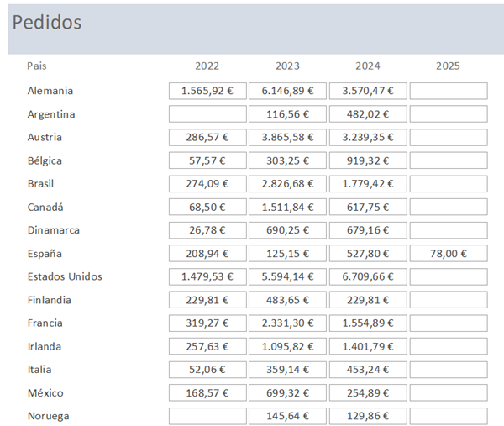This screenshot has height=426, width=504.
Task: Select Irlanda 2022 amount 257,63 €
Action: [207, 346]
